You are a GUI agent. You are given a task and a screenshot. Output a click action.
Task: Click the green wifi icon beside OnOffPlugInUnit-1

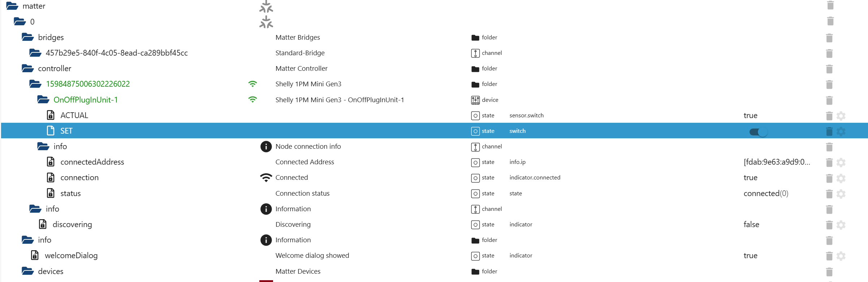(252, 100)
